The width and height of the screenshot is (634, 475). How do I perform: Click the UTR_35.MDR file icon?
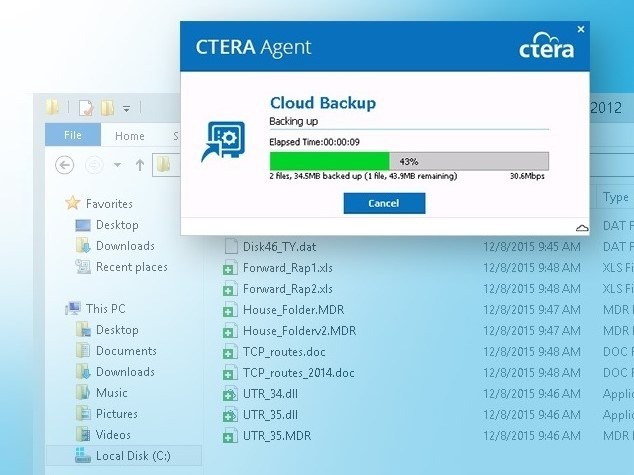[x=230, y=436]
